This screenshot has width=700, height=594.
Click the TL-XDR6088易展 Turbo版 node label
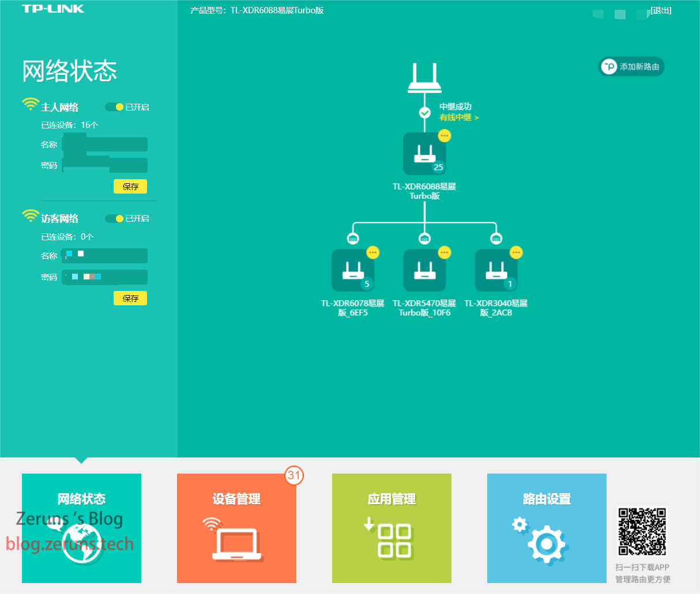click(424, 191)
